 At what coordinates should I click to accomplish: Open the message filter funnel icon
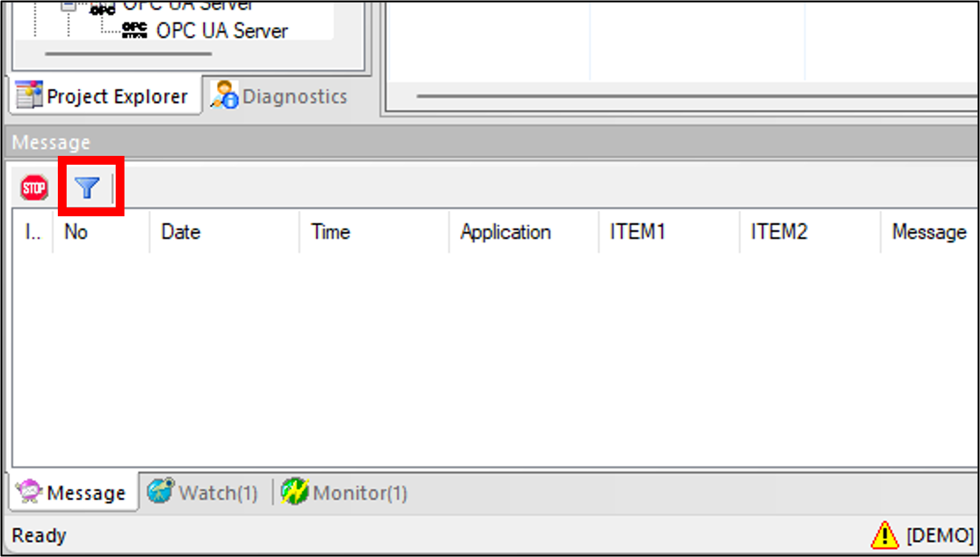pos(87,187)
